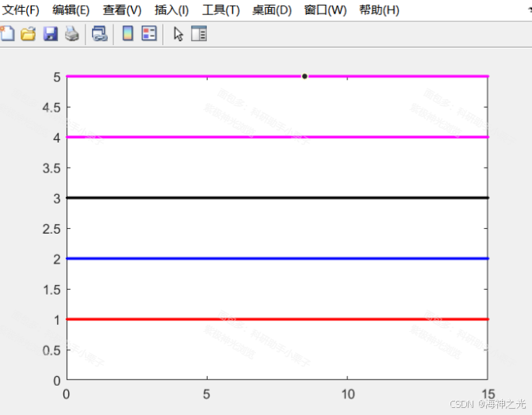Print the figure with printer icon

point(71,34)
